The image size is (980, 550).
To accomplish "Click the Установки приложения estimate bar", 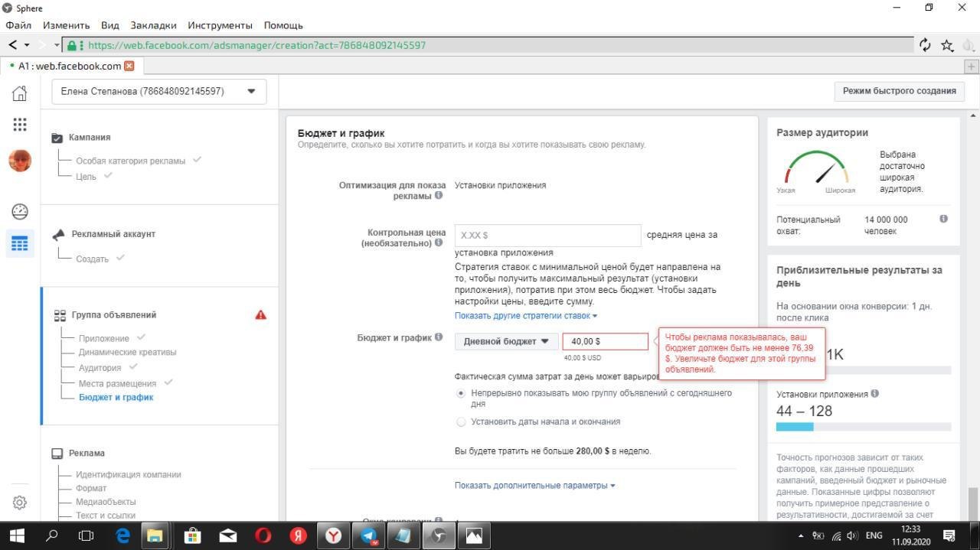I will pyautogui.click(x=864, y=427).
